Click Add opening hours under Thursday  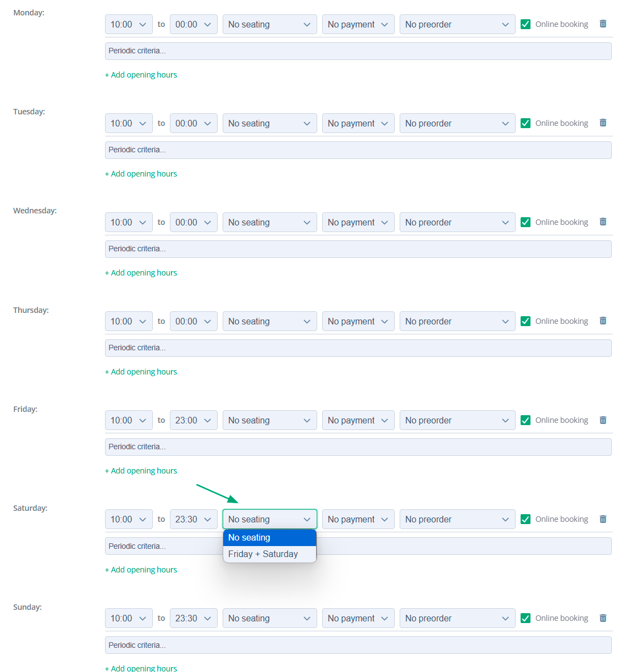[141, 371]
